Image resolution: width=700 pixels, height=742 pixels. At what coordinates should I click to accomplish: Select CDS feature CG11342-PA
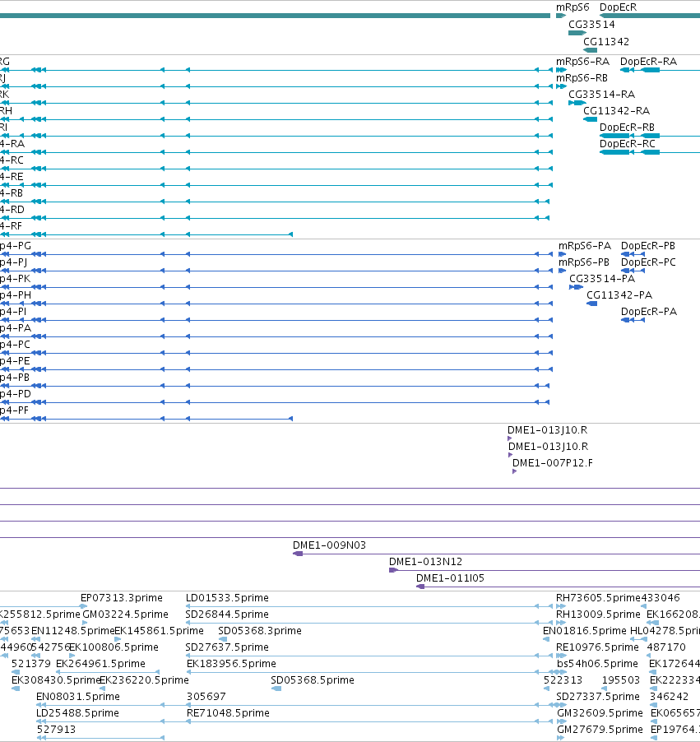(619, 295)
